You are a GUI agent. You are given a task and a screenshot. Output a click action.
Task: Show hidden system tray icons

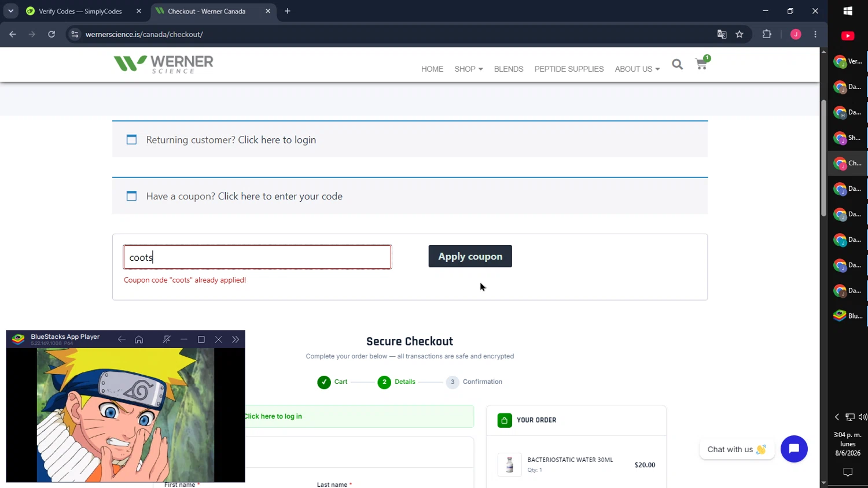tap(837, 417)
